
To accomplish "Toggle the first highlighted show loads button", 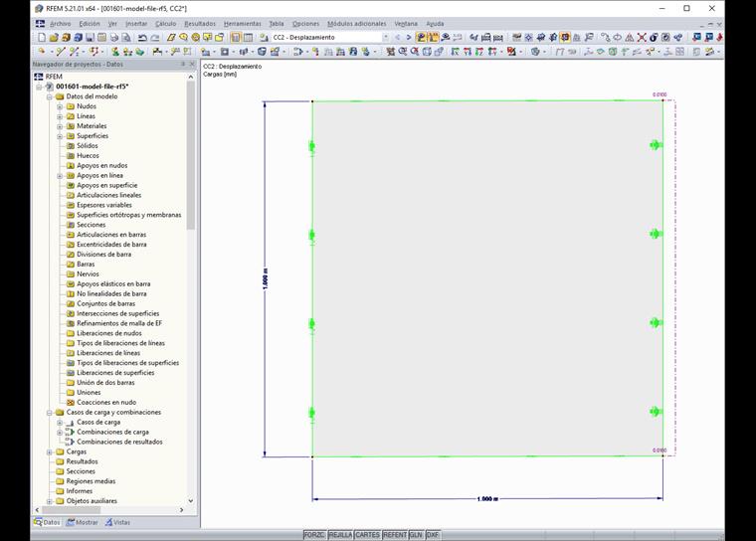I will [421, 37].
